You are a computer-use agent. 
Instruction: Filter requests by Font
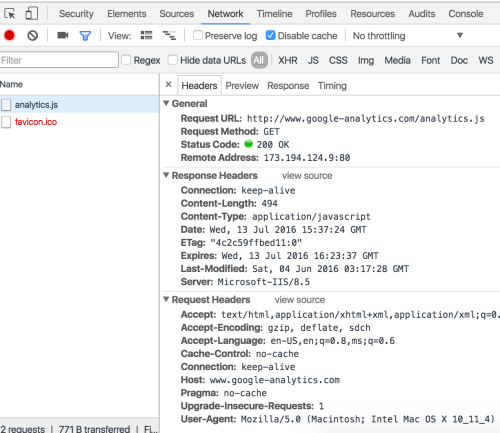click(430, 60)
